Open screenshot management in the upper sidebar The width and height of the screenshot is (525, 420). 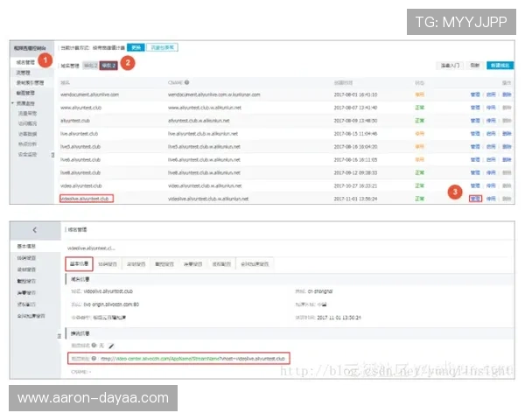tap(25, 93)
